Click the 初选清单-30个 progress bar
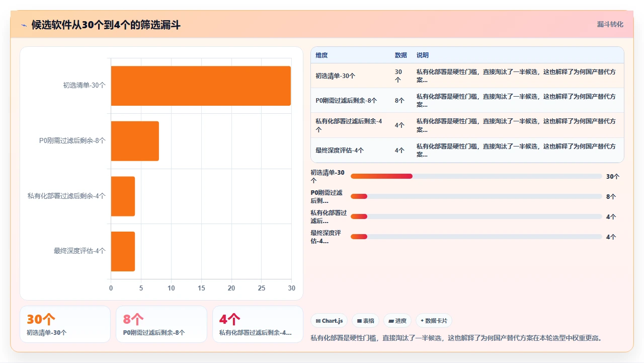644x363 pixels. (x=476, y=176)
